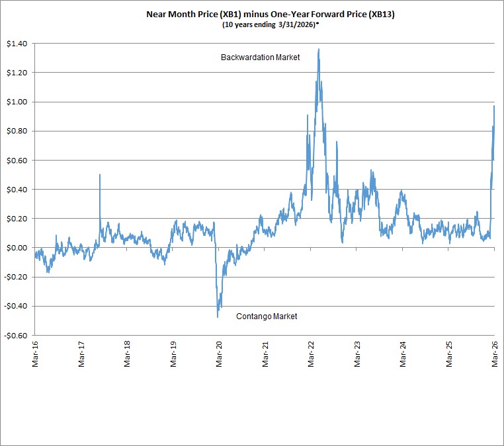This screenshot has height=446, width=504.
Task: Click the Mar-26 x-axis label
Action: coord(495,354)
